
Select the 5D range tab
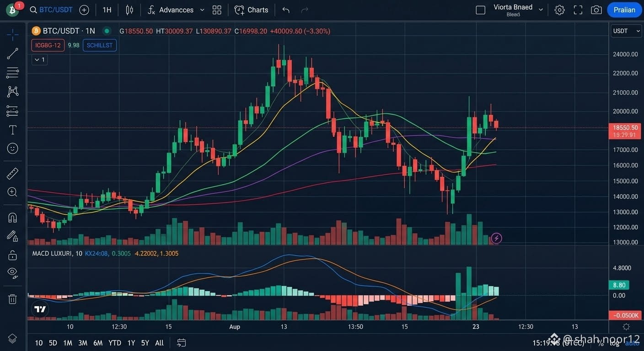(53, 343)
